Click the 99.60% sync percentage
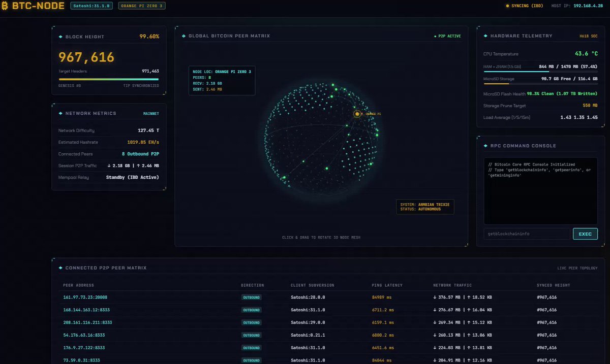The image size is (610, 364). (x=149, y=37)
